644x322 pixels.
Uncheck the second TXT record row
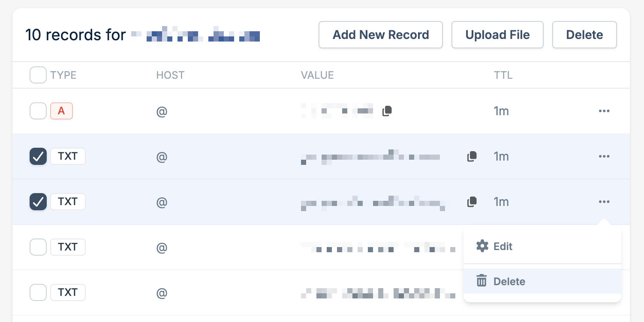point(38,156)
